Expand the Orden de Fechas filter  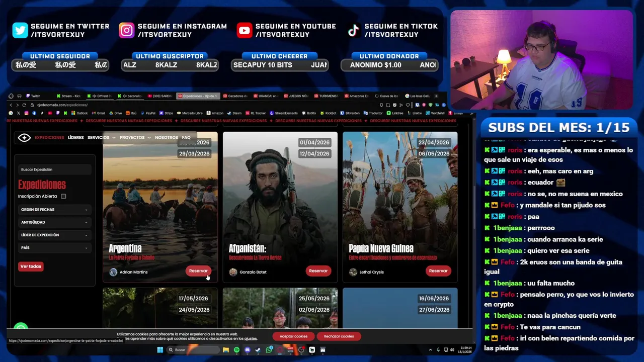(54, 210)
